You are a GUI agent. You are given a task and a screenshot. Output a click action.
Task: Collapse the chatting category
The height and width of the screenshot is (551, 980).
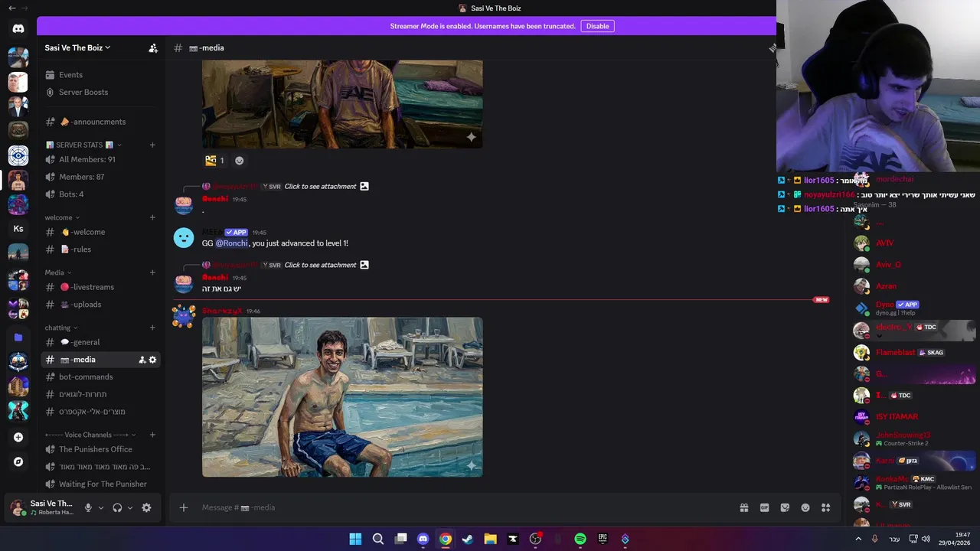point(61,328)
